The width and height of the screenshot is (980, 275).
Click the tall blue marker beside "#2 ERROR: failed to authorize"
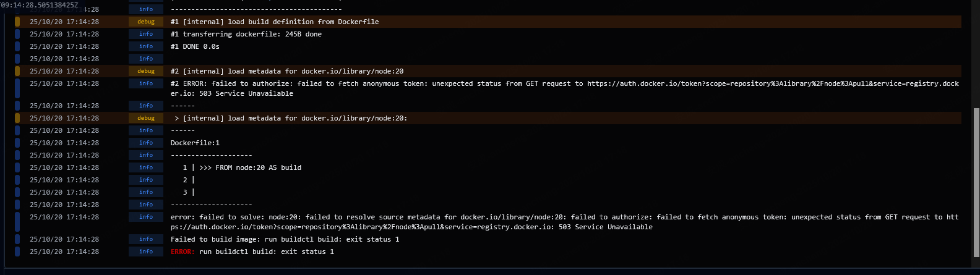coord(17,88)
